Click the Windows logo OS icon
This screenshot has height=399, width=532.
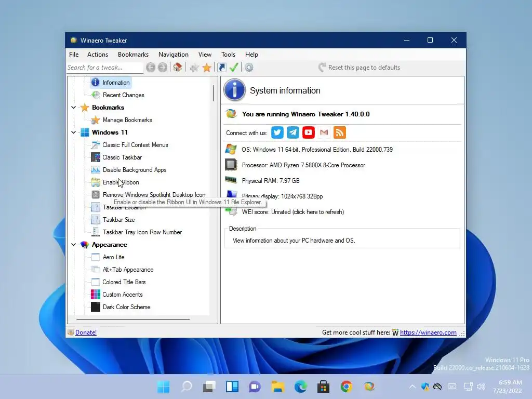pyautogui.click(x=231, y=149)
